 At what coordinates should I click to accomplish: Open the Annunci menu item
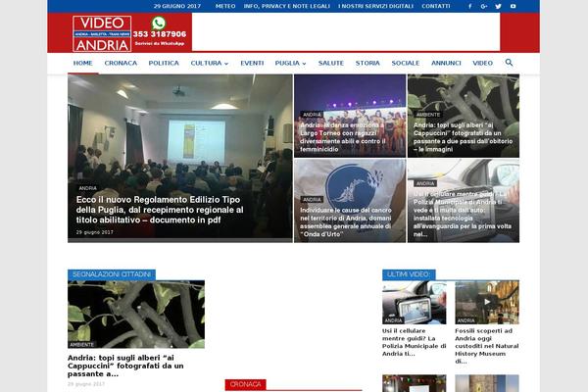[446, 63]
